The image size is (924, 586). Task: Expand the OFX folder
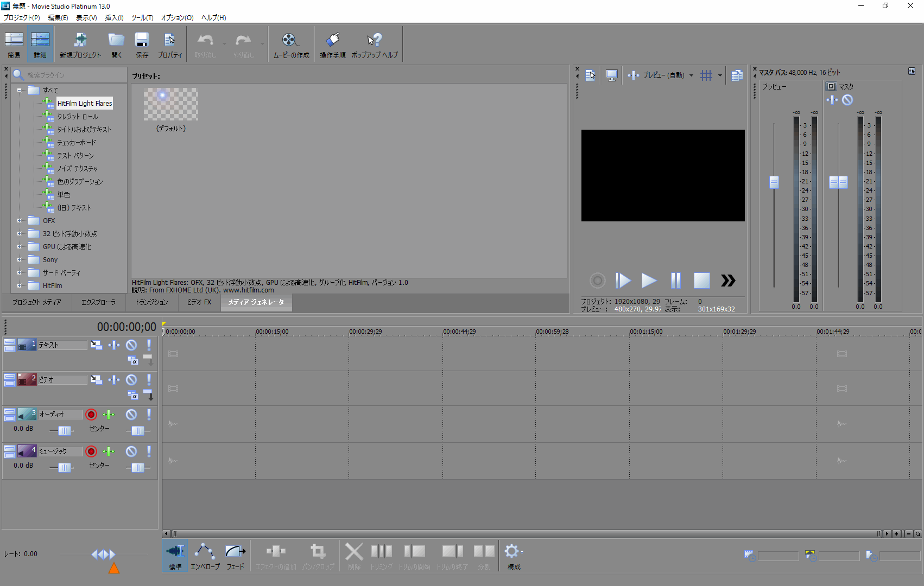pos(19,221)
